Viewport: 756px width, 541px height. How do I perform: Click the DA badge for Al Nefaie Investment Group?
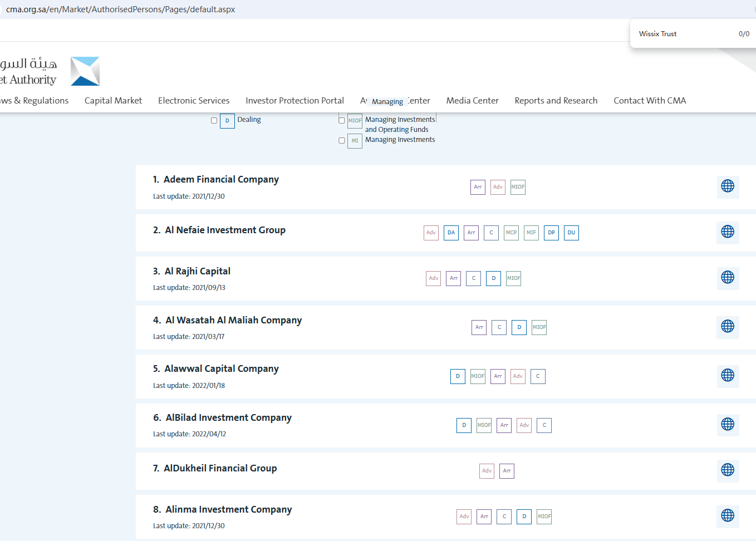pos(451,233)
